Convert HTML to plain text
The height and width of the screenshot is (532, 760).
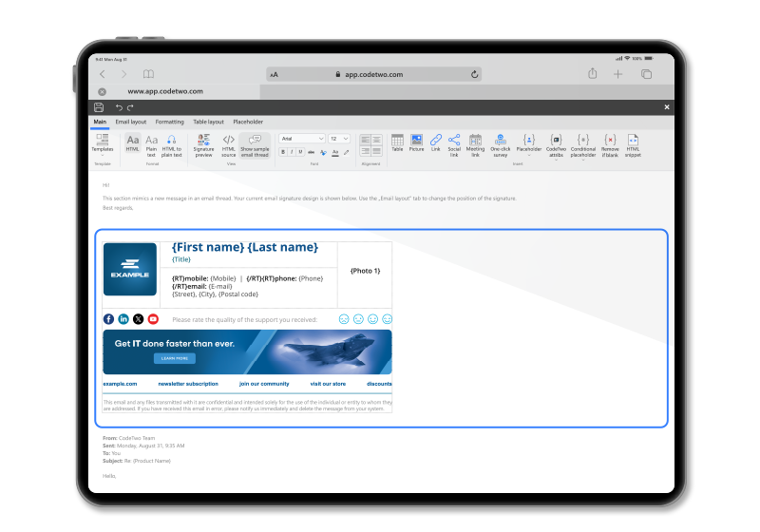(x=172, y=145)
